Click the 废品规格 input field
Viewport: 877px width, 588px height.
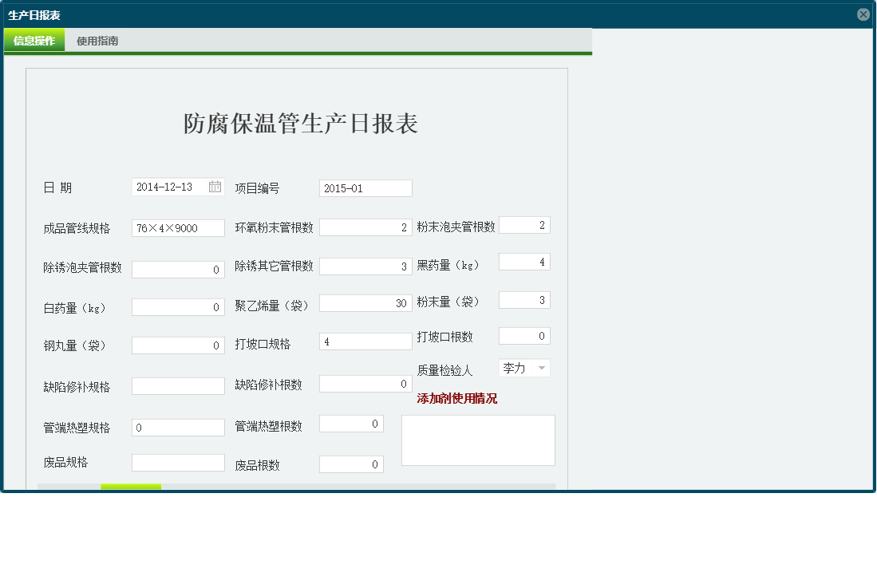click(178, 462)
